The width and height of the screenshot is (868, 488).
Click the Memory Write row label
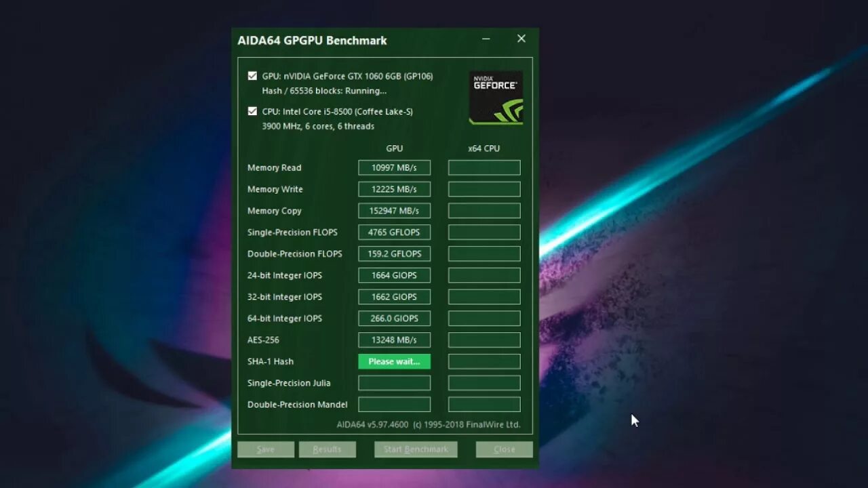(275, 189)
